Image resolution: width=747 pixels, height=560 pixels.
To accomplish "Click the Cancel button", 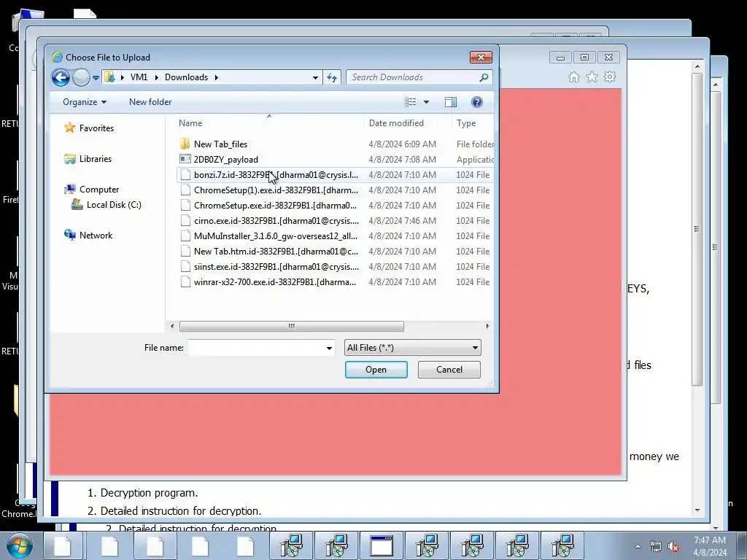I will tap(449, 370).
